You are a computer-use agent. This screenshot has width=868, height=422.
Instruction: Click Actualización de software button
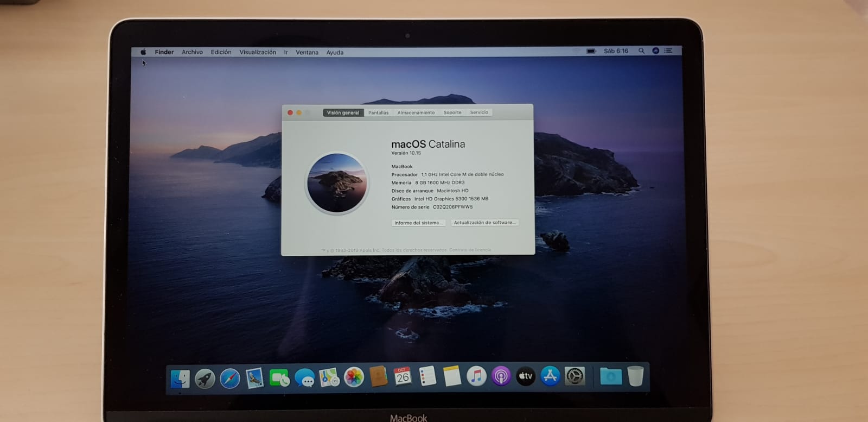coord(484,223)
